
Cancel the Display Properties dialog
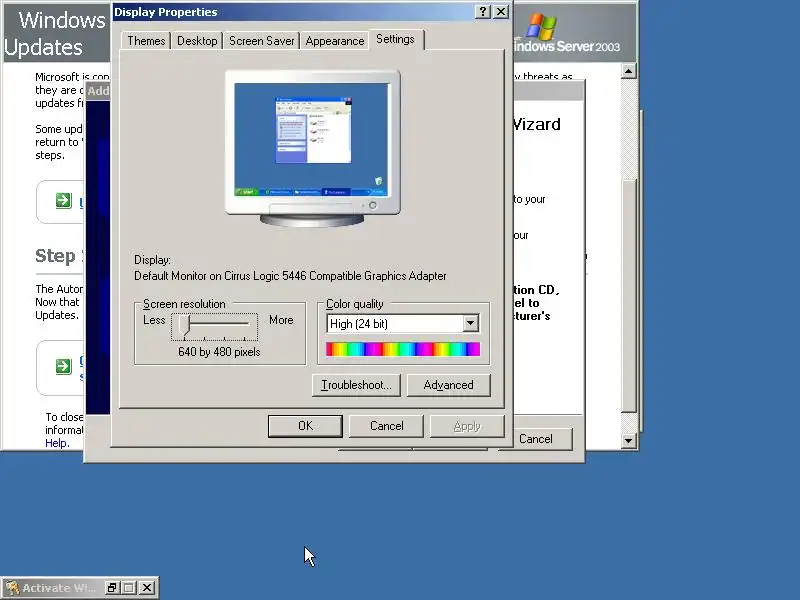point(386,426)
